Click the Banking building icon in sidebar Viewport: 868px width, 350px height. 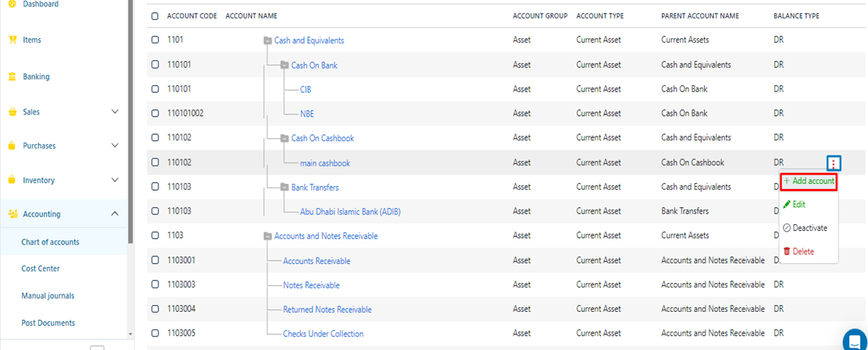click(12, 76)
